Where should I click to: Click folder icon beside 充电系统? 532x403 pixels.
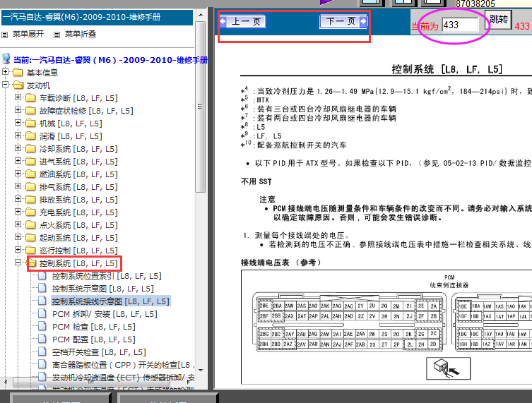(x=30, y=212)
